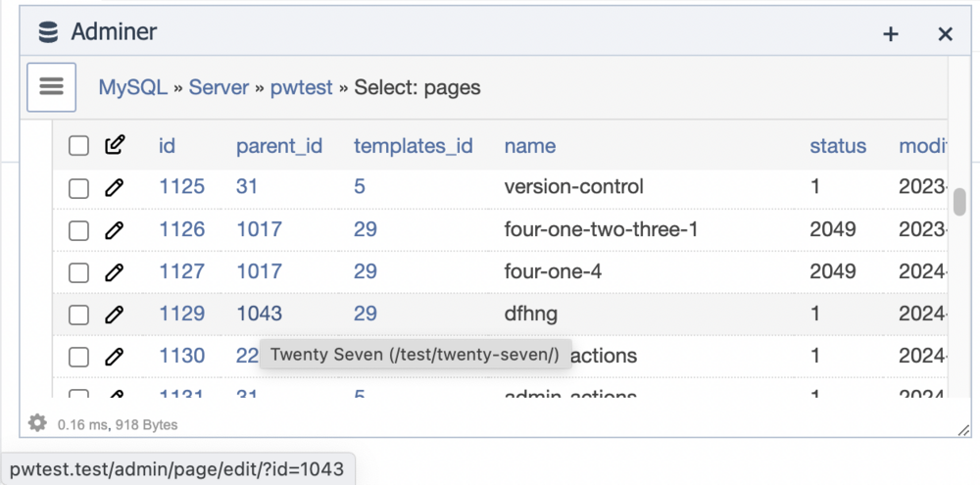Click the edit pencil for row 1125
980x485 pixels.
[115, 186]
